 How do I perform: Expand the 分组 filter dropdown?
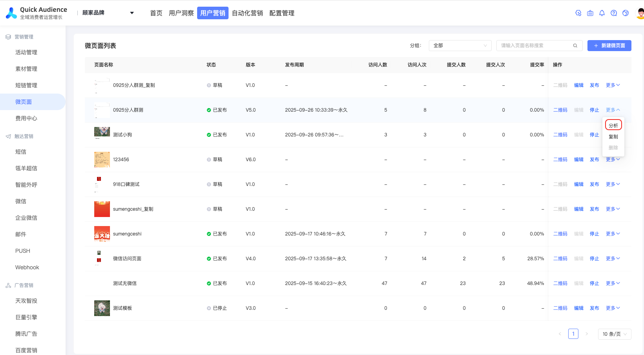pos(460,46)
